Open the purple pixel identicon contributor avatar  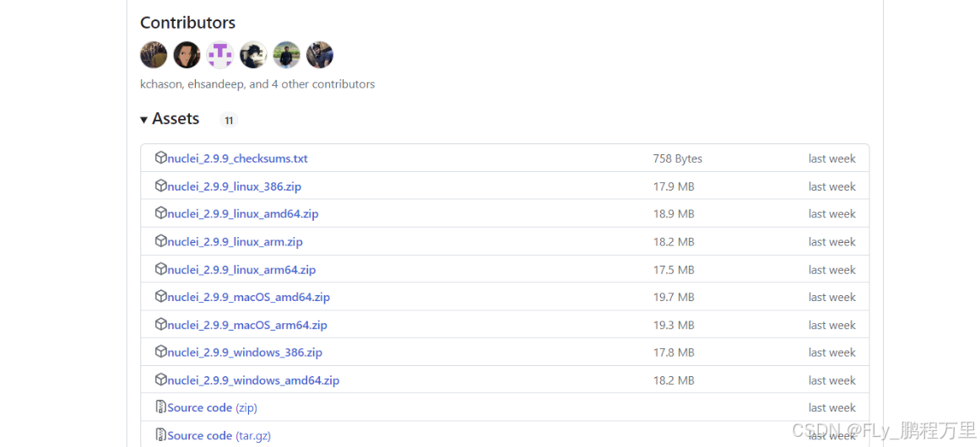[x=220, y=55]
